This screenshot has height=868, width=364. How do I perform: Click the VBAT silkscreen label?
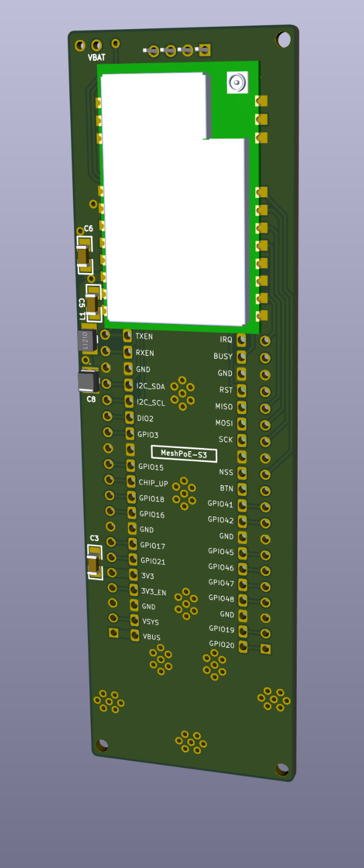tap(96, 58)
